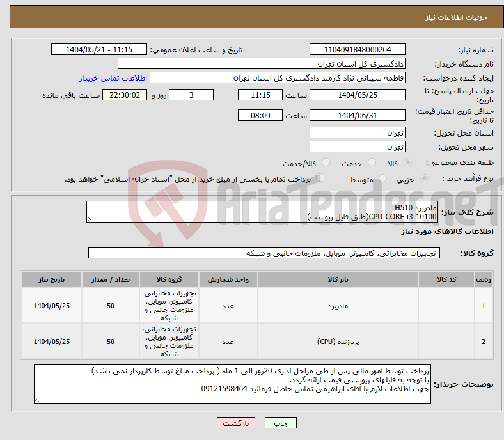The height and width of the screenshot is (440, 504).
Task: Click the need number field 1104091848000204
Action: (358, 49)
